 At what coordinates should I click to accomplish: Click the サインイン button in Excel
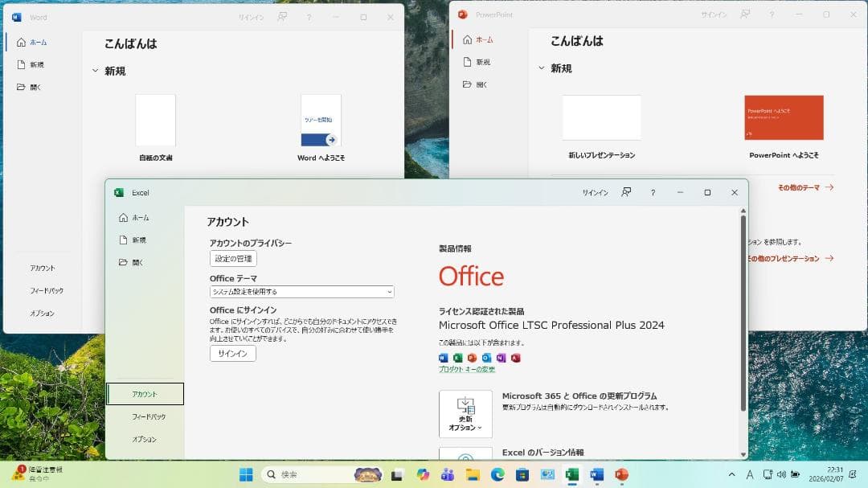tap(231, 354)
